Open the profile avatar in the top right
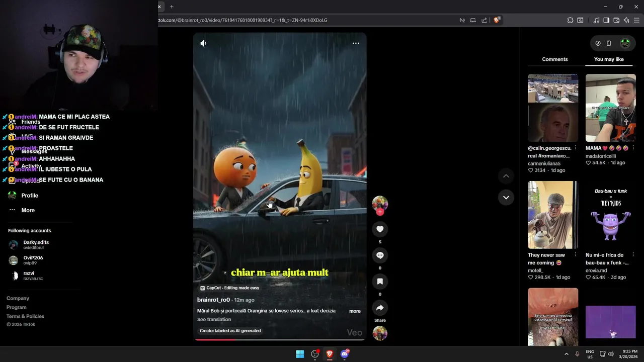 coord(625,43)
